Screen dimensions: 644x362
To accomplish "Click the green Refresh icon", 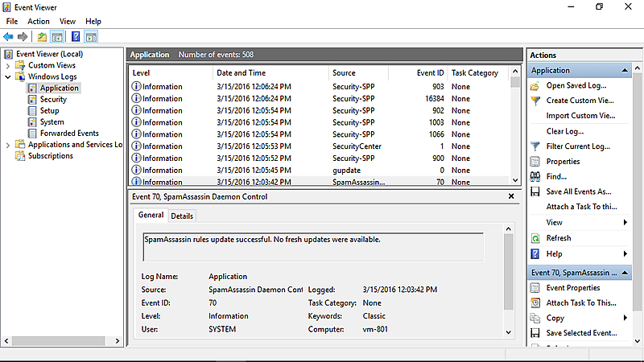I will coord(536,238).
